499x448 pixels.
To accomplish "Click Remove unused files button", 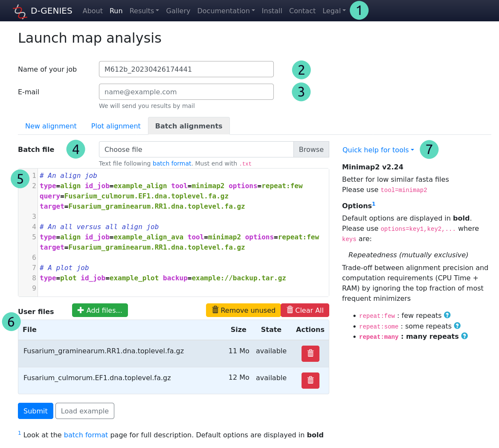I will coord(243,310).
